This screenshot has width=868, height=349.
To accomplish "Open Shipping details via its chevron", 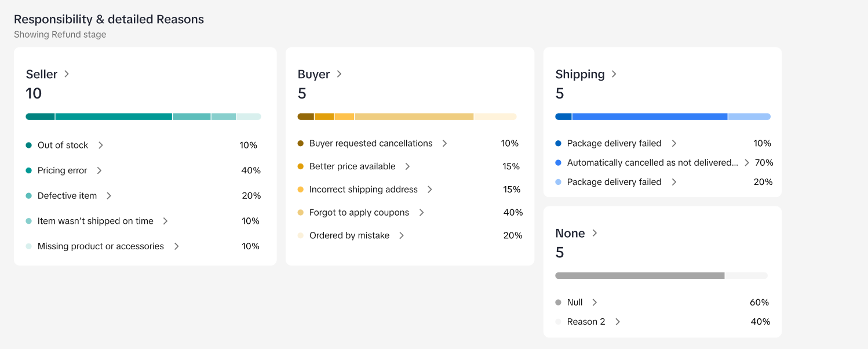I will 614,74.
